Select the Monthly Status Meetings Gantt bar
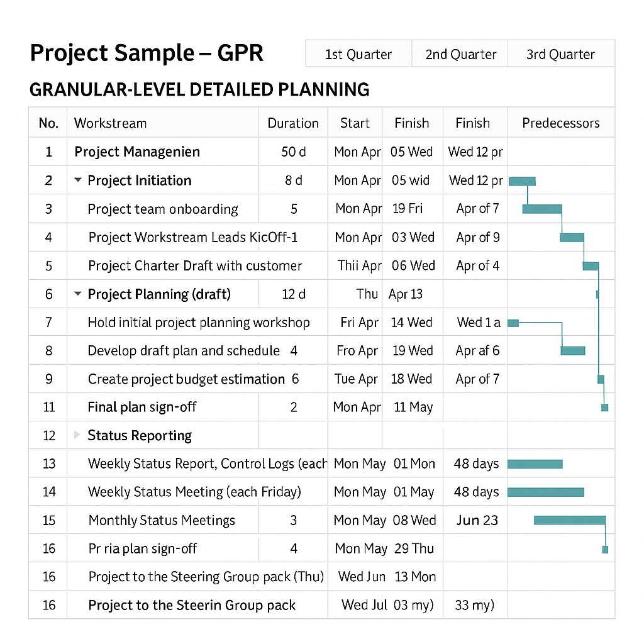Image resolution: width=644 pixels, height=644 pixels. tap(569, 520)
